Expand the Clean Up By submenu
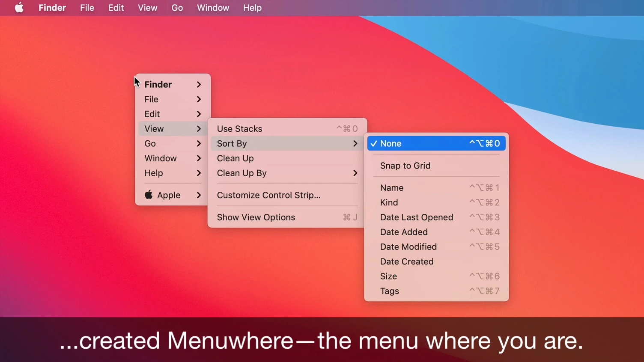 tap(355, 173)
